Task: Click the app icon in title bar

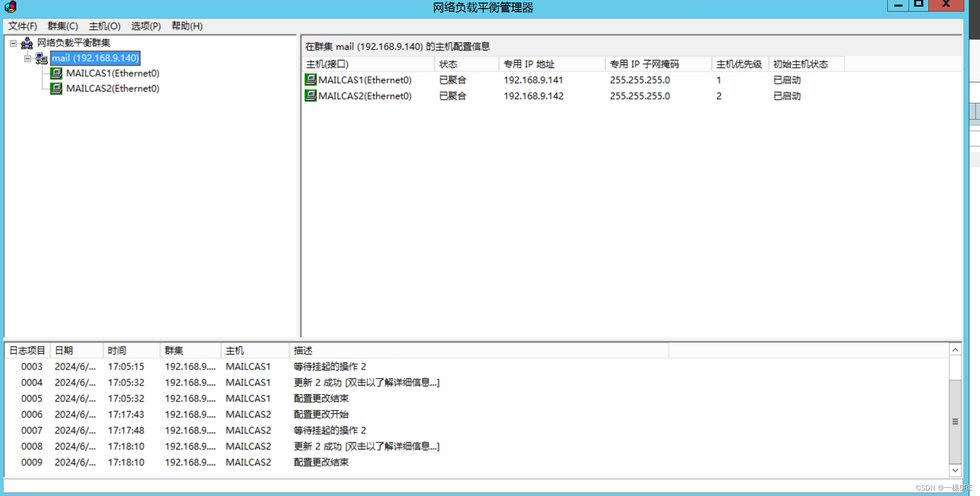Action: (11, 7)
